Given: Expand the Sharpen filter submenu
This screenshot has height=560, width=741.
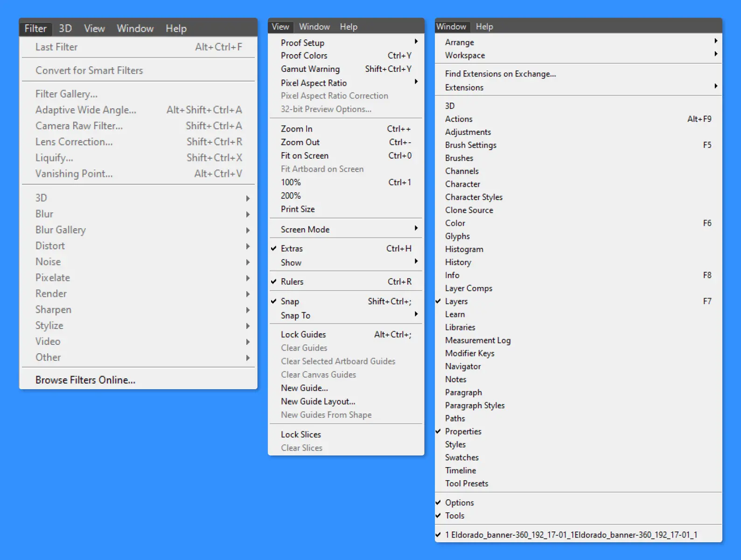Looking at the screenshot, I should [x=138, y=310].
